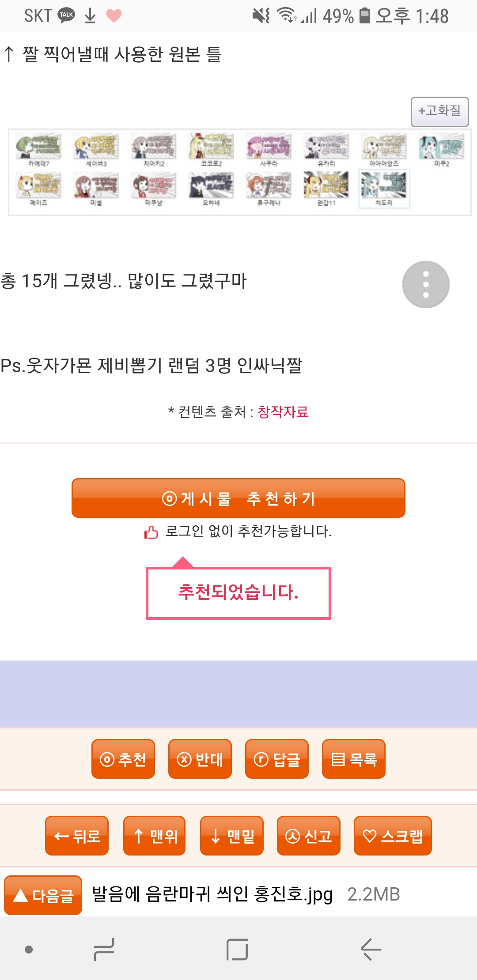Open KakaoTalk notification icon in status bar
477x980 pixels.
(x=66, y=15)
